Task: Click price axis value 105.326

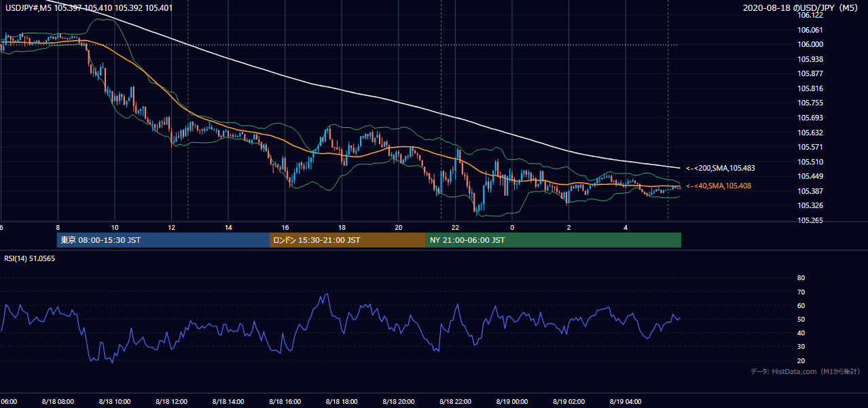Action: pos(810,205)
